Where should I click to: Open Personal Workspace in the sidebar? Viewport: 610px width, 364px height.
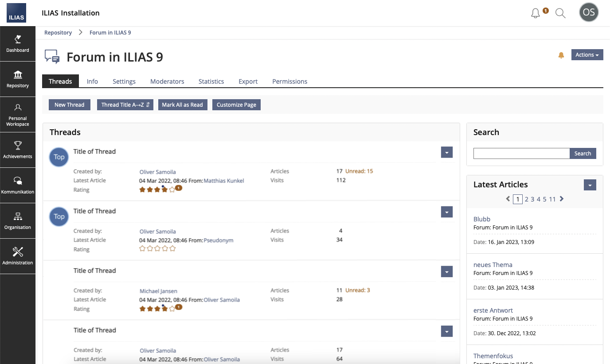pyautogui.click(x=18, y=115)
